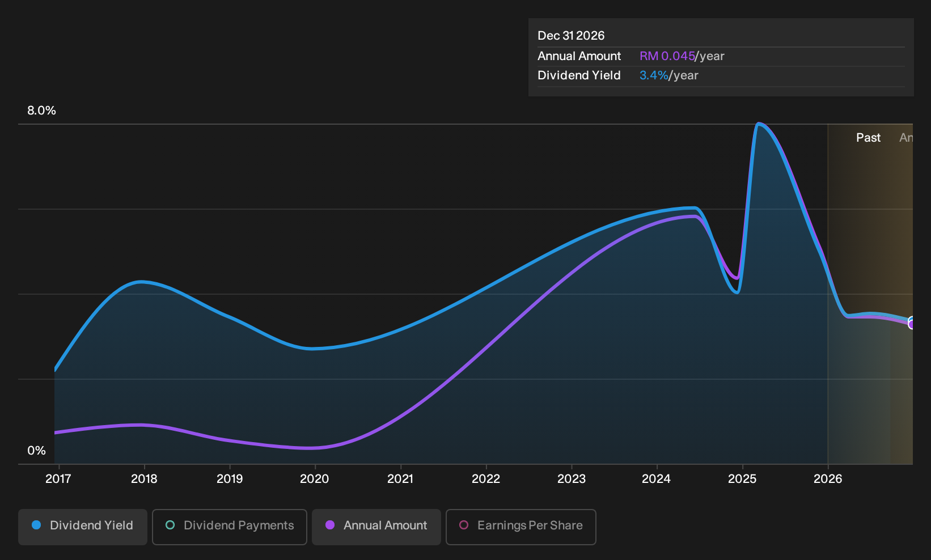Click the 3.4% dividend yield value

[654, 75]
